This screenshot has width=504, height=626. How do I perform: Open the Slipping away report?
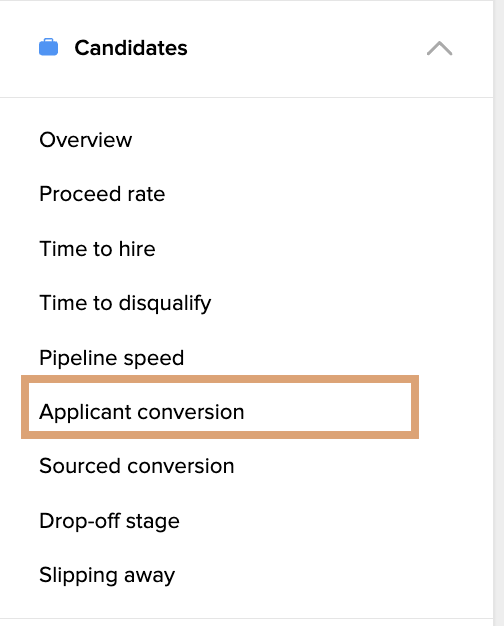107,575
